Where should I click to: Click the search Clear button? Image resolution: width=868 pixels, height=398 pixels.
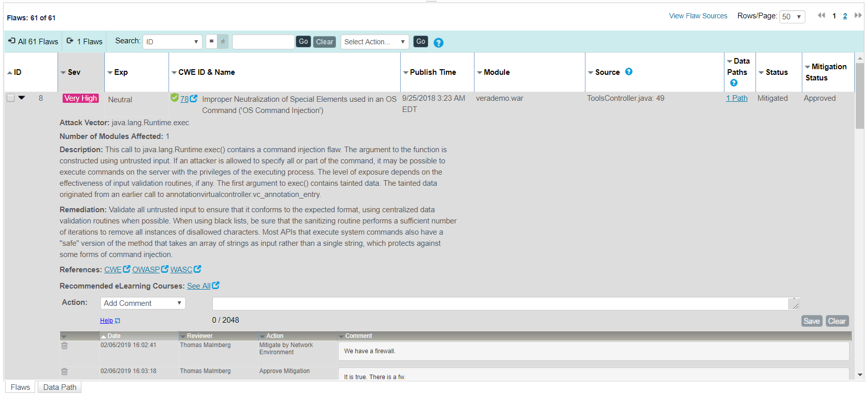pos(324,42)
